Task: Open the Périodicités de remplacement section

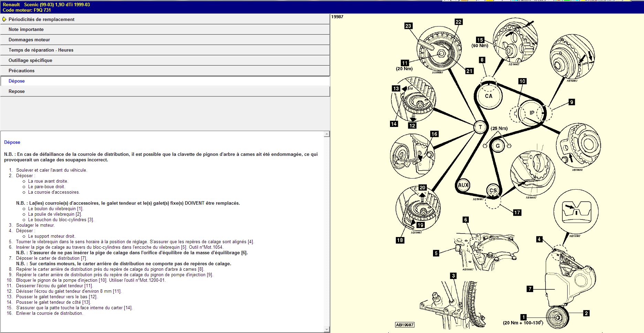Action: pos(41,19)
